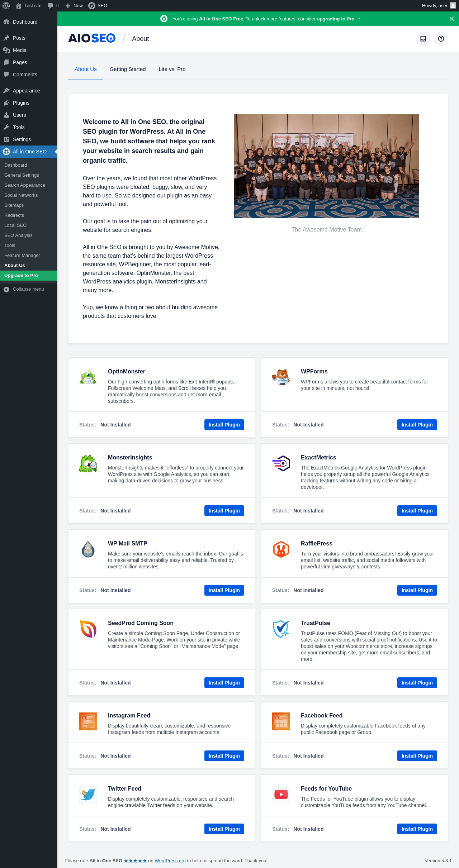Install the RafflePress plugin

pyautogui.click(x=417, y=590)
